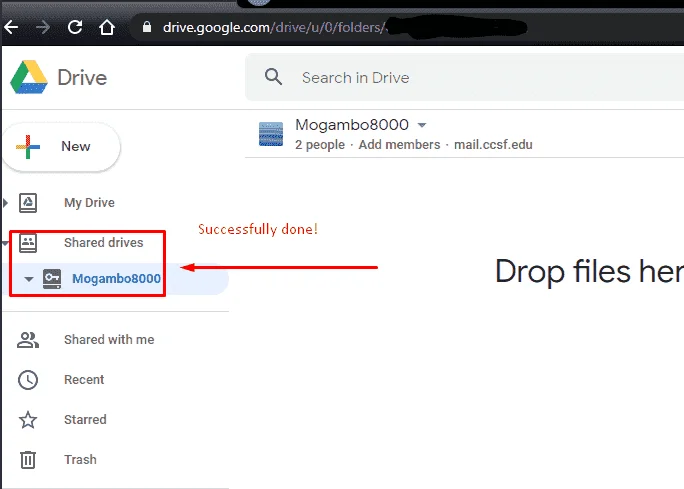Open the Trash view

point(80,460)
